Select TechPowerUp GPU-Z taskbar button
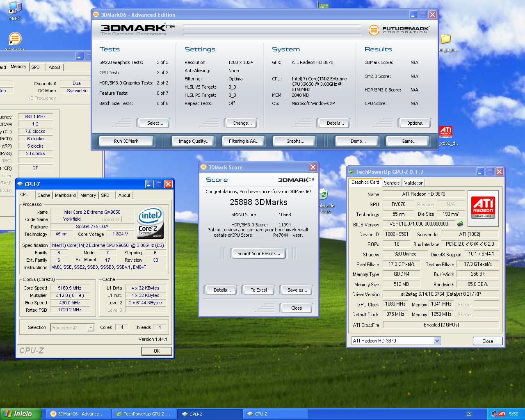This screenshot has width=525, height=420. (x=144, y=414)
